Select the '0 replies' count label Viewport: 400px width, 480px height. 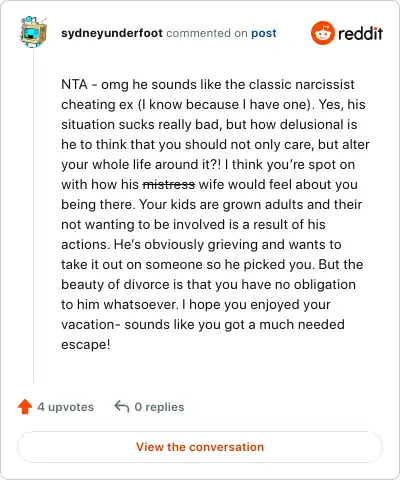point(159,407)
